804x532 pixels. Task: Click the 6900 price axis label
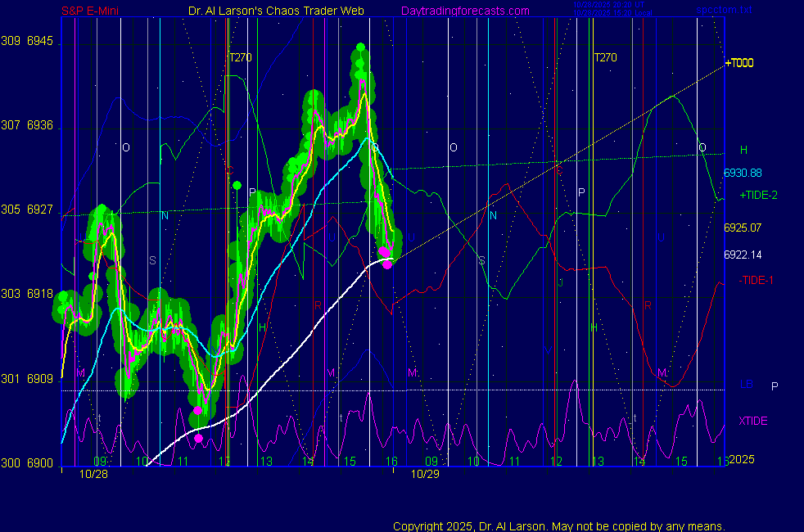[x=39, y=463]
